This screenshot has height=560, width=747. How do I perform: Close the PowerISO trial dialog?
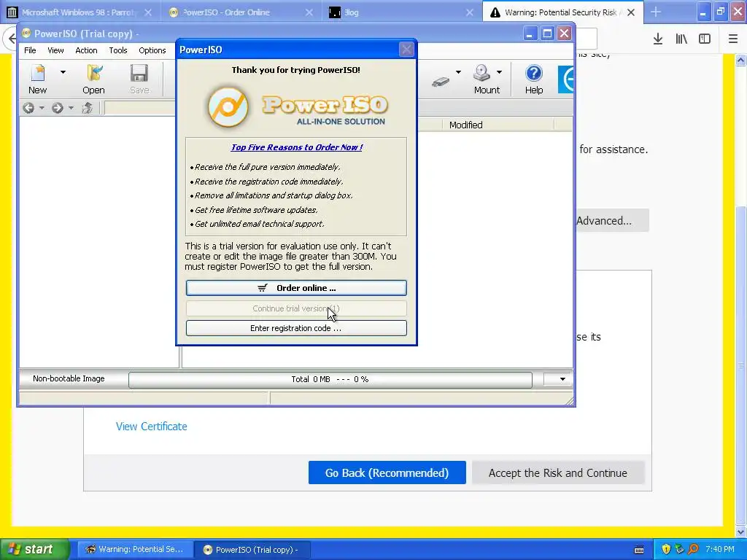[406, 50]
